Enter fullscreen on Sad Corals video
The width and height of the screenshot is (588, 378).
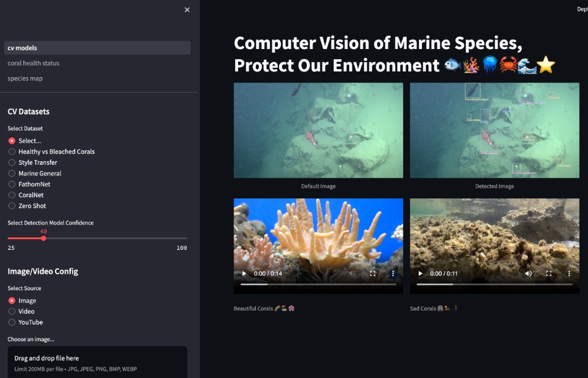coord(549,273)
